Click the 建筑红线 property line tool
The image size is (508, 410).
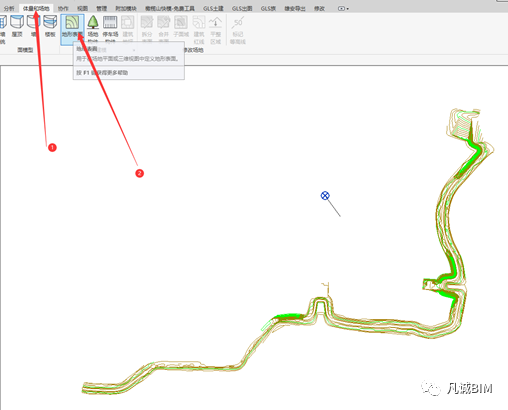pyautogui.click(x=199, y=29)
